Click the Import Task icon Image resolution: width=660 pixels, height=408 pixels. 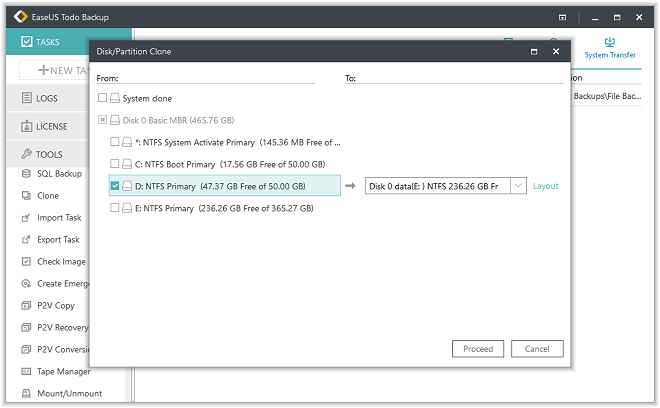point(27,218)
